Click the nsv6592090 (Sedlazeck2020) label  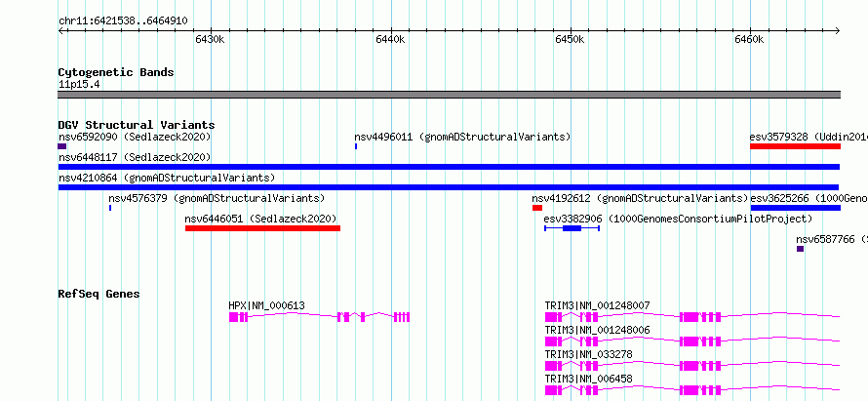[x=135, y=137]
